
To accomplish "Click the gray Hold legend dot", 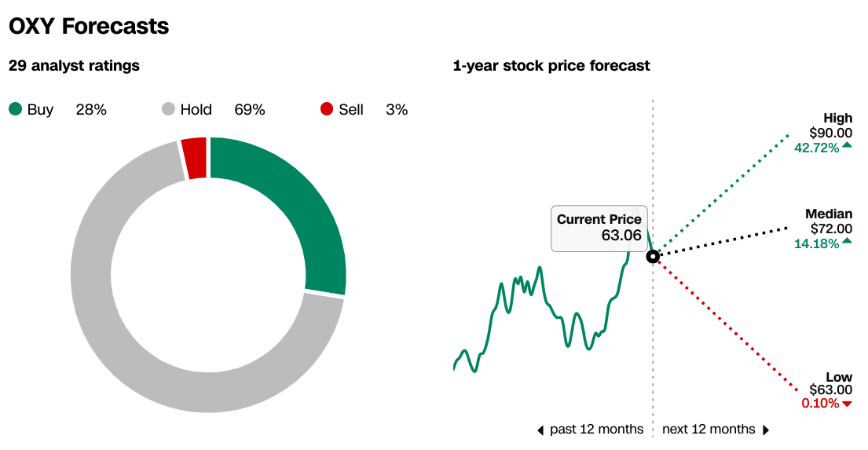I will [x=168, y=109].
